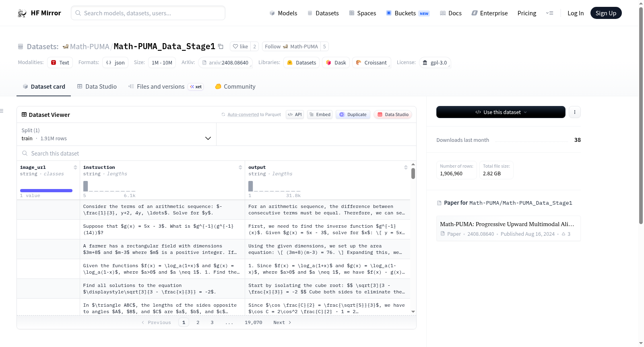Duplicate this dataset
This screenshot has width=644, height=347.
point(353,114)
